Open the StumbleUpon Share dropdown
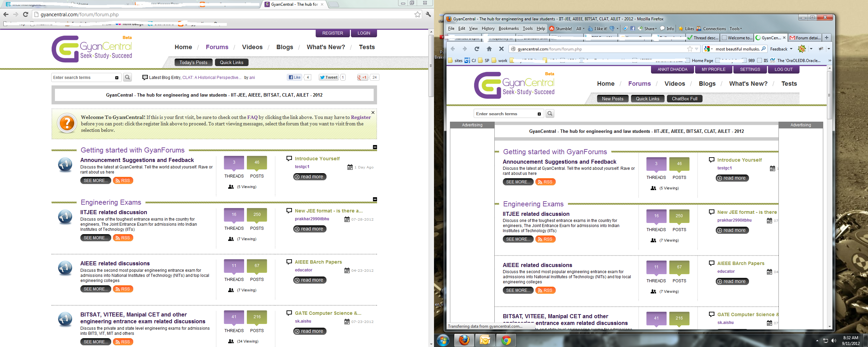The height and width of the screenshot is (347, 868). pos(648,28)
